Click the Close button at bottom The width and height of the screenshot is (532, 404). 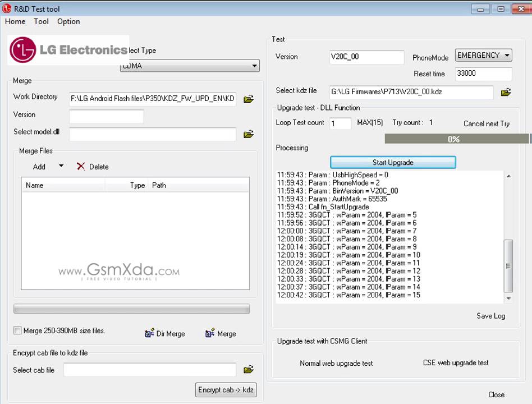click(x=497, y=394)
